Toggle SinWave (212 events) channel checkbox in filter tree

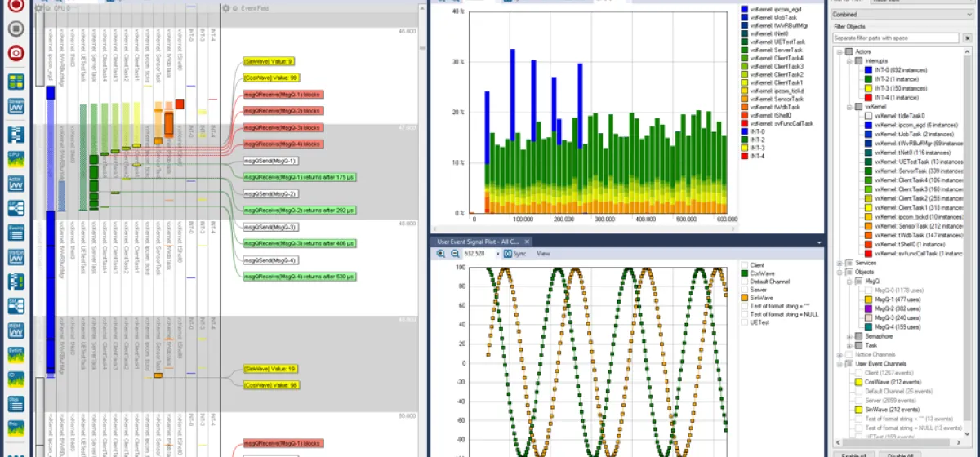tap(858, 409)
